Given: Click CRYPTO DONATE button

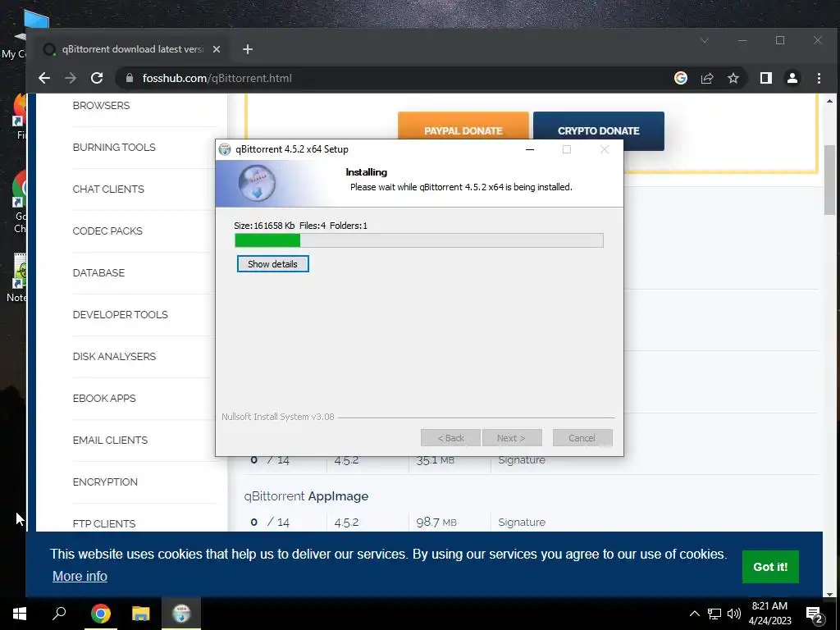Looking at the screenshot, I should pos(598,130).
